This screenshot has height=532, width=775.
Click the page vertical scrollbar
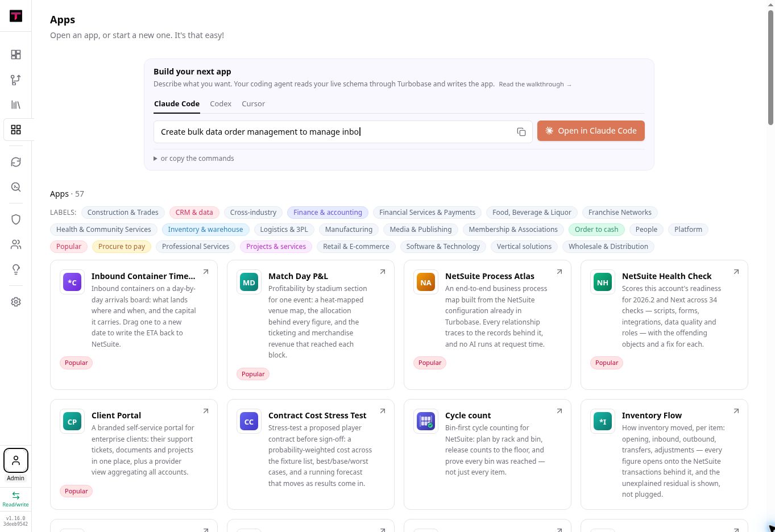(x=770, y=68)
